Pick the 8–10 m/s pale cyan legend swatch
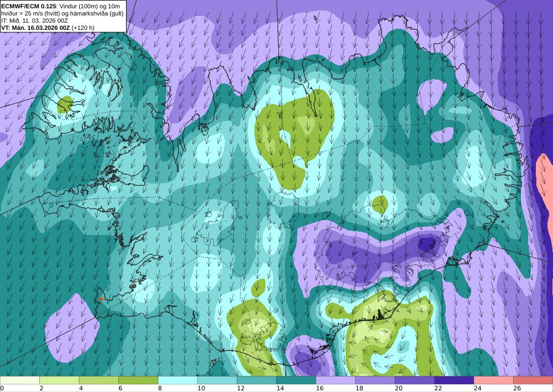 pos(178,380)
